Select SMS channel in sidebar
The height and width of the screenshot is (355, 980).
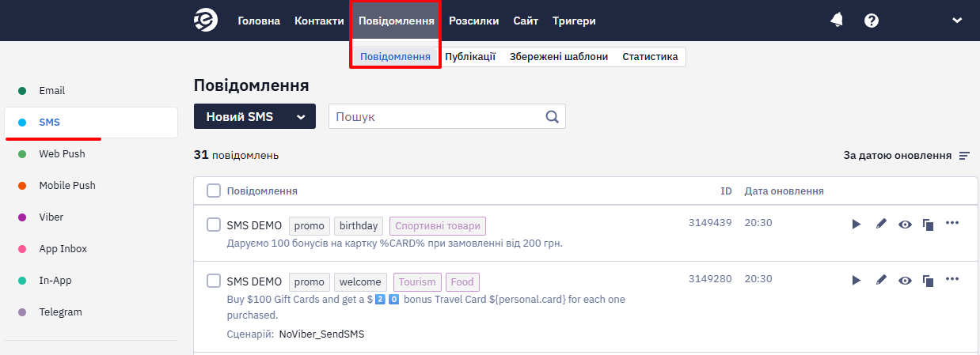click(90, 123)
